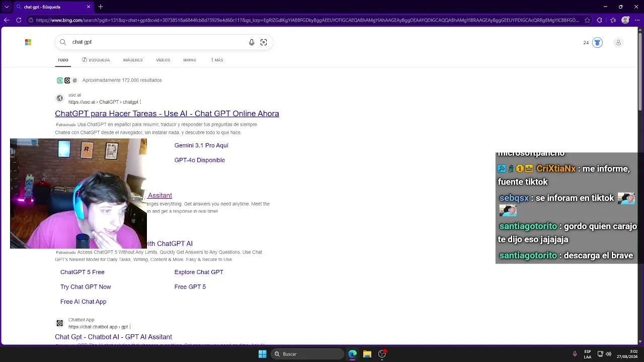
Task: Click the black knot icon beside results count
Action: pyautogui.click(x=67, y=80)
